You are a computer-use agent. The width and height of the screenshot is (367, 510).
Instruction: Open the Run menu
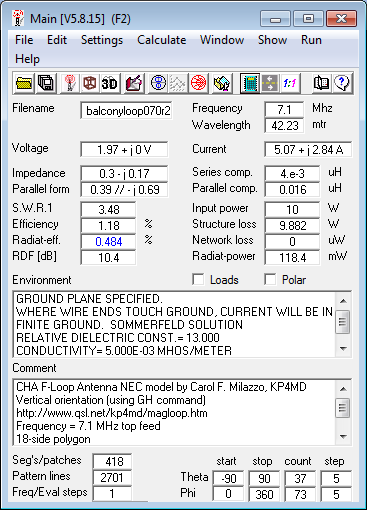[x=311, y=40]
